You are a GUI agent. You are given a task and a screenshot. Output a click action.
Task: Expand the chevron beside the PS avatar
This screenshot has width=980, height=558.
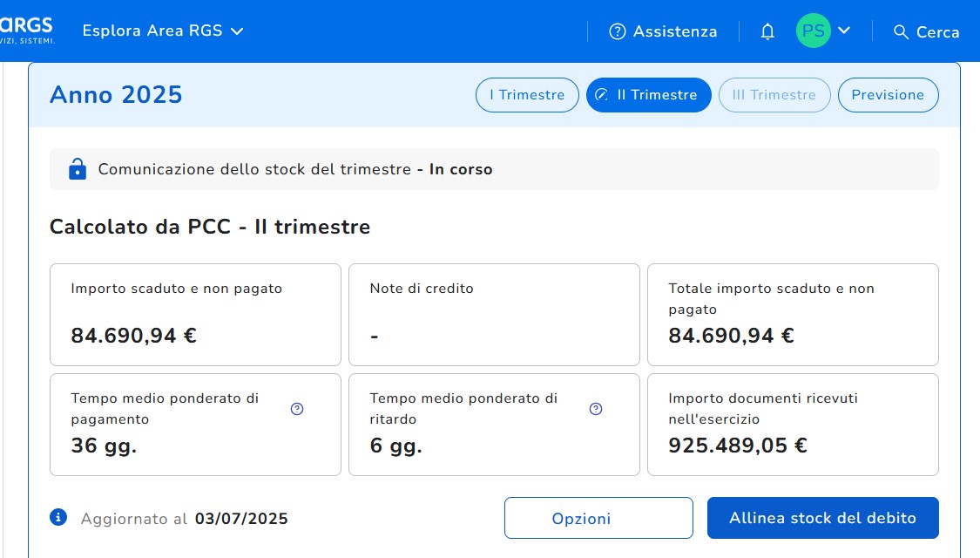[844, 31]
